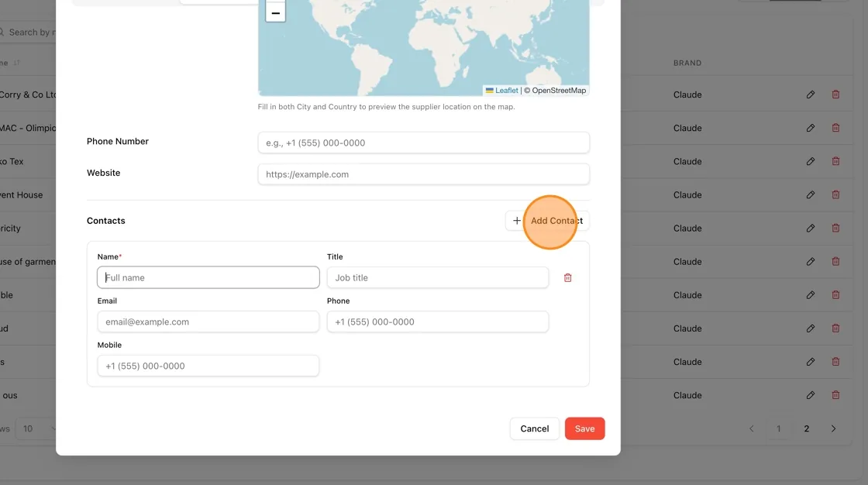The image size is (868, 485).
Task: Delete the row ending in 'ous'
Action: [836, 395]
